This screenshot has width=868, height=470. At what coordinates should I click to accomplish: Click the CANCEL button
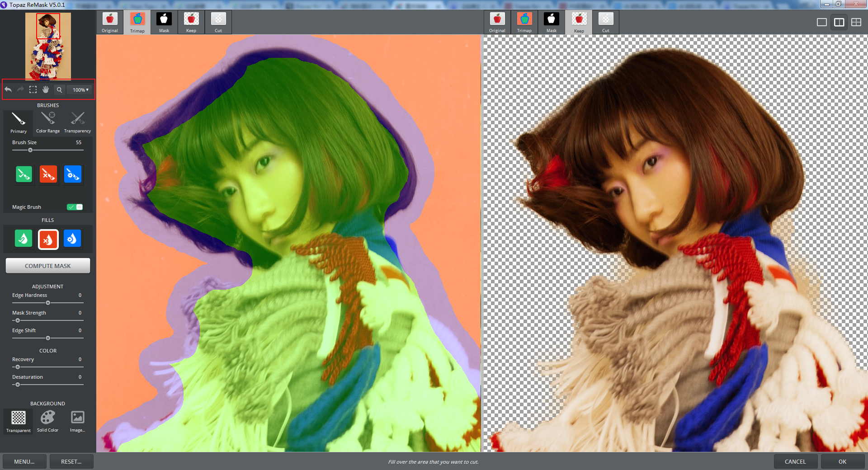pyautogui.click(x=795, y=461)
